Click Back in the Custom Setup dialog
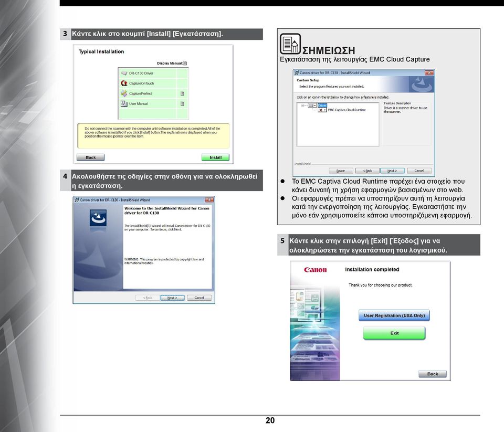504x432 pixels. [367, 171]
